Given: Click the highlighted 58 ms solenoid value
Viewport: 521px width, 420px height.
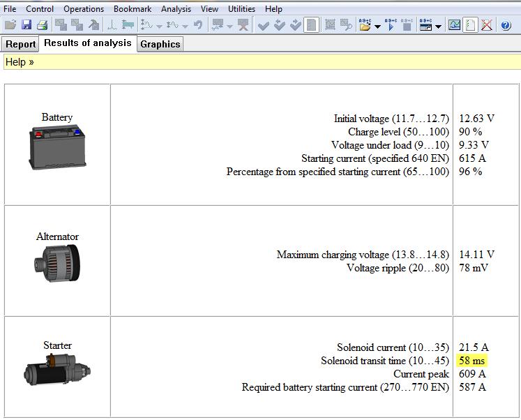Looking at the screenshot, I should tap(471, 361).
